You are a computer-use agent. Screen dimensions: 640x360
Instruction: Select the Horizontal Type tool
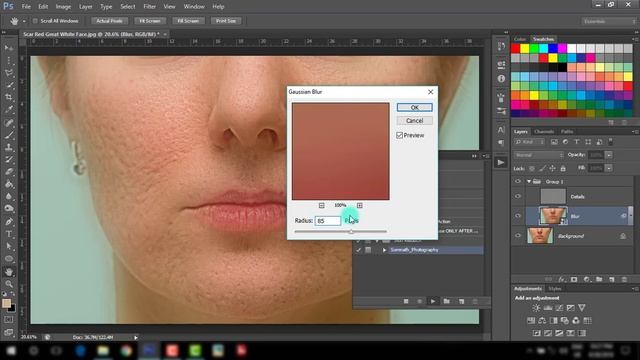[9, 234]
